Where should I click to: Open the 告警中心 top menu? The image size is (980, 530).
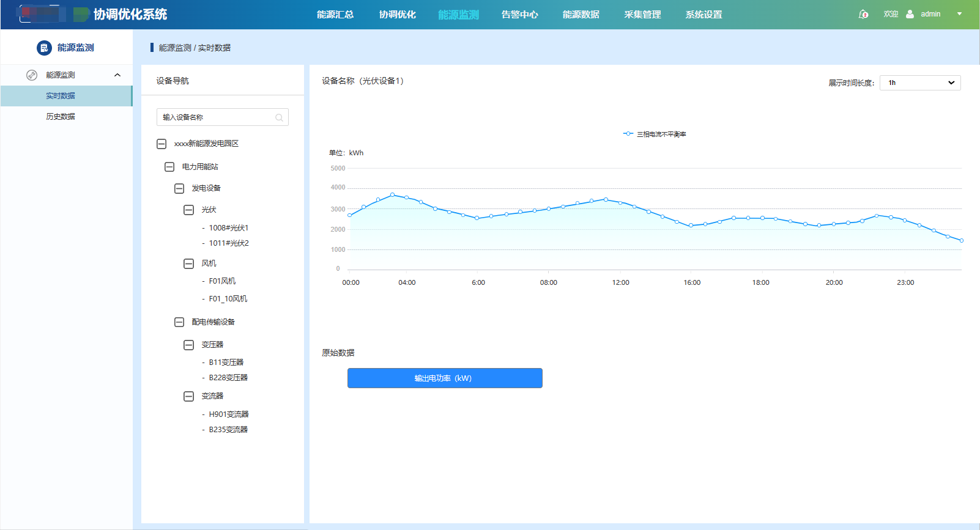tap(520, 15)
